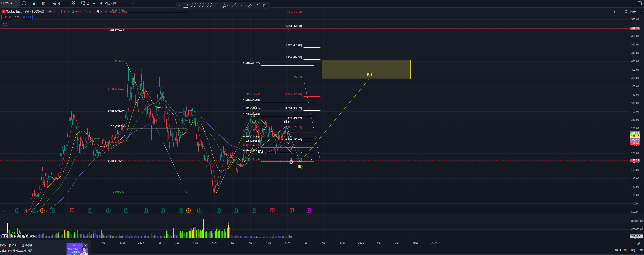Open the layout grid selector
Image resolution: width=644 pixels, height=255 pixels.
coord(73,3)
